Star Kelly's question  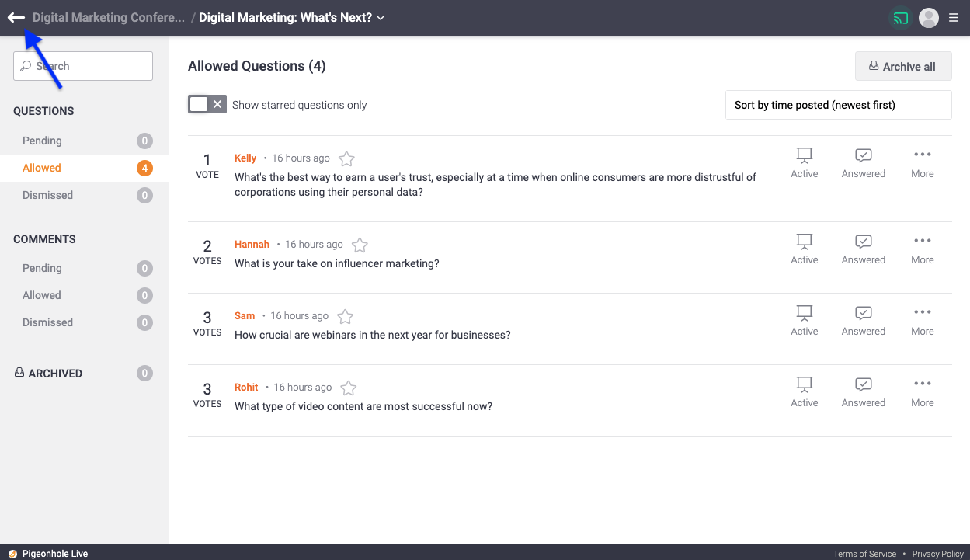(x=347, y=159)
